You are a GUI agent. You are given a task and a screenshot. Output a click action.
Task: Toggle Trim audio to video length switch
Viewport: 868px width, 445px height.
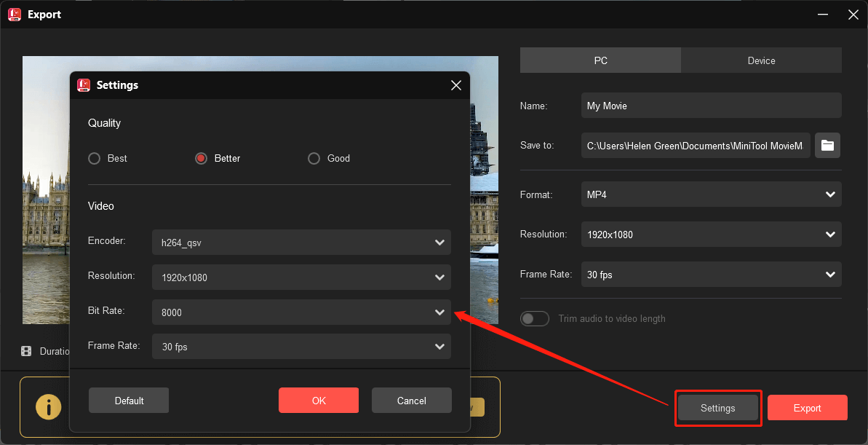(x=535, y=319)
